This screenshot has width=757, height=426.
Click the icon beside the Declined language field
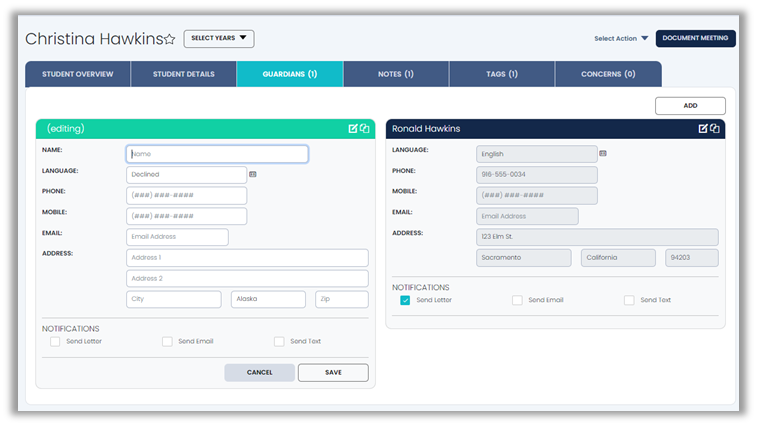[253, 174]
